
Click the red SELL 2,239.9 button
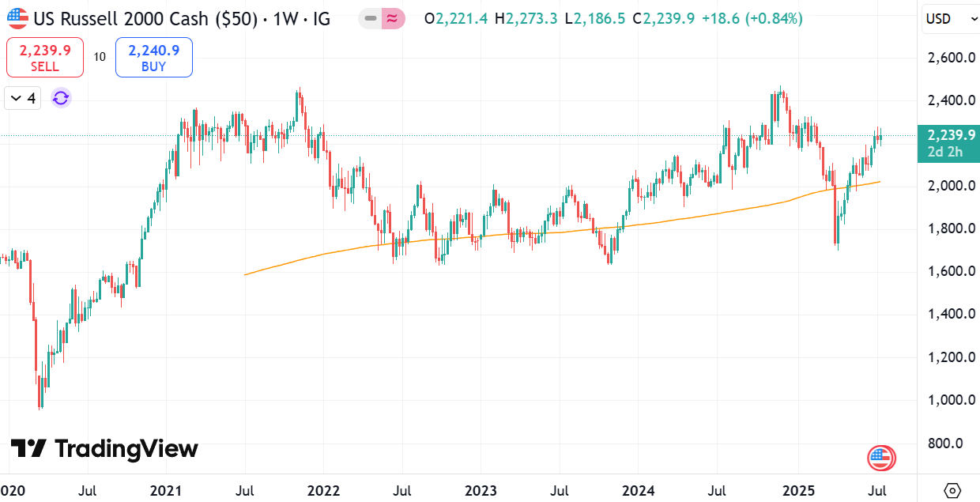tap(45, 58)
